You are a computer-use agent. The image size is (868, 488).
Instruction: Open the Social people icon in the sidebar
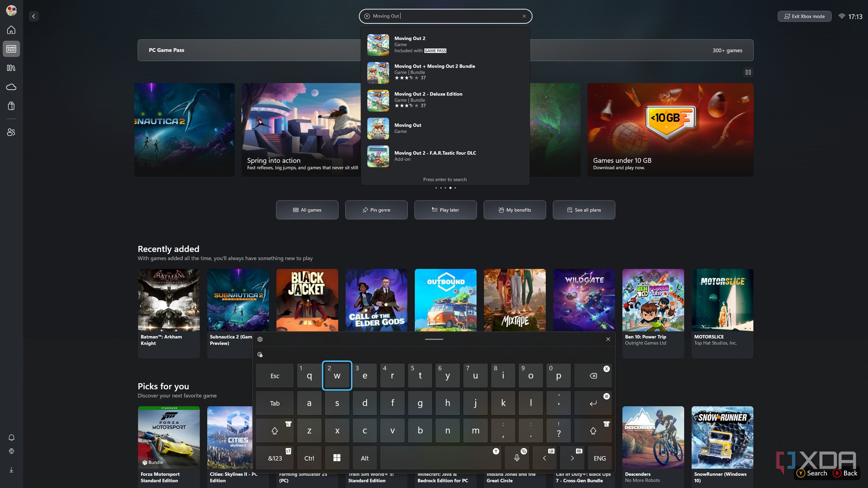coord(11,132)
